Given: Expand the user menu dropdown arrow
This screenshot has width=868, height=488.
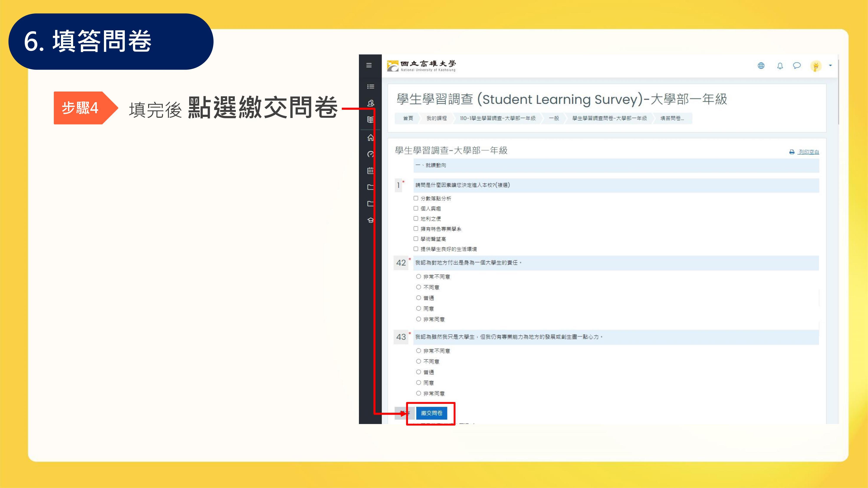Looking at the screenshot, I should [x=830, y=66].
